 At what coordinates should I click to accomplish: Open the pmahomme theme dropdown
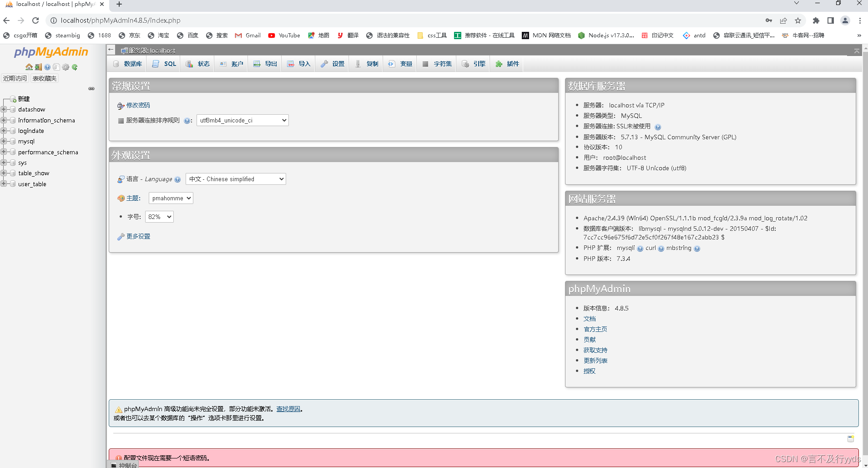171,198
